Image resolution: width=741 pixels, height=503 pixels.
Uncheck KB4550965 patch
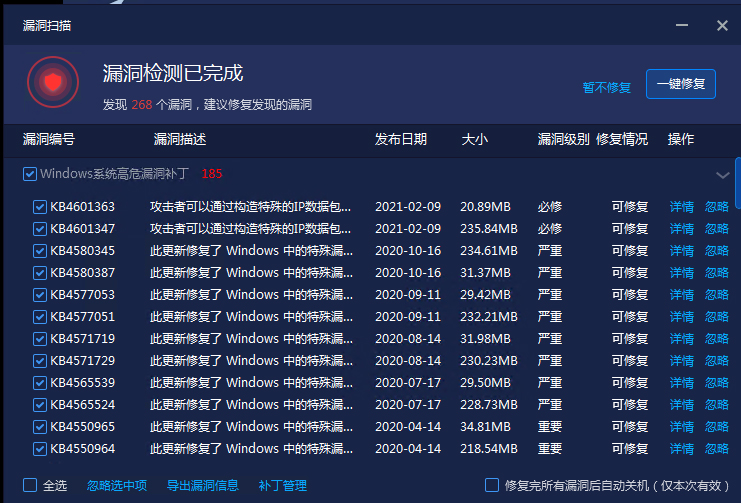[x=40, y=427]
